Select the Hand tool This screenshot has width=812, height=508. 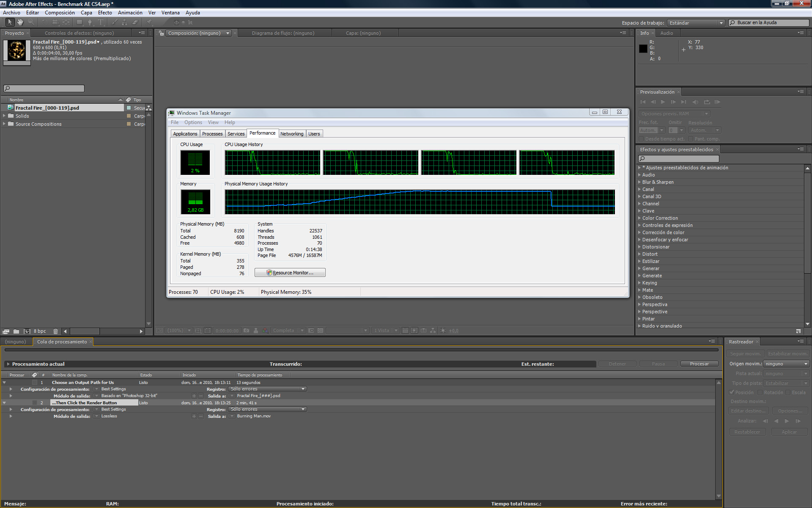click(20, 22)
